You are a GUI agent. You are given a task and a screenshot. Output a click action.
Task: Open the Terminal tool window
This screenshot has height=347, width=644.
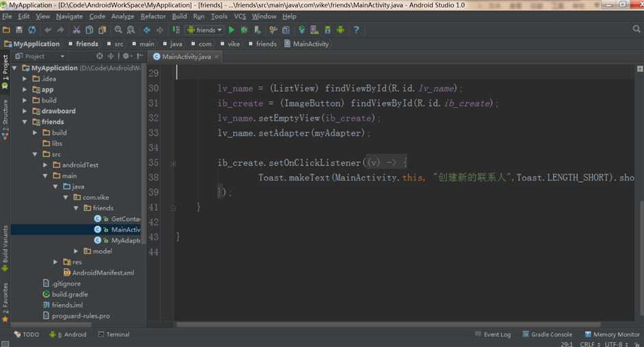click(x=114, y=335)
